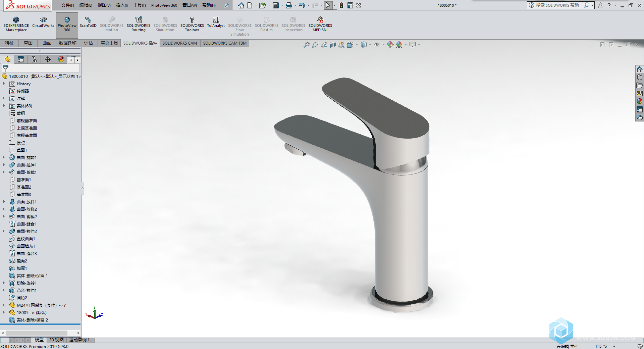Open the 编辑(E) menu

click(86, 5)
